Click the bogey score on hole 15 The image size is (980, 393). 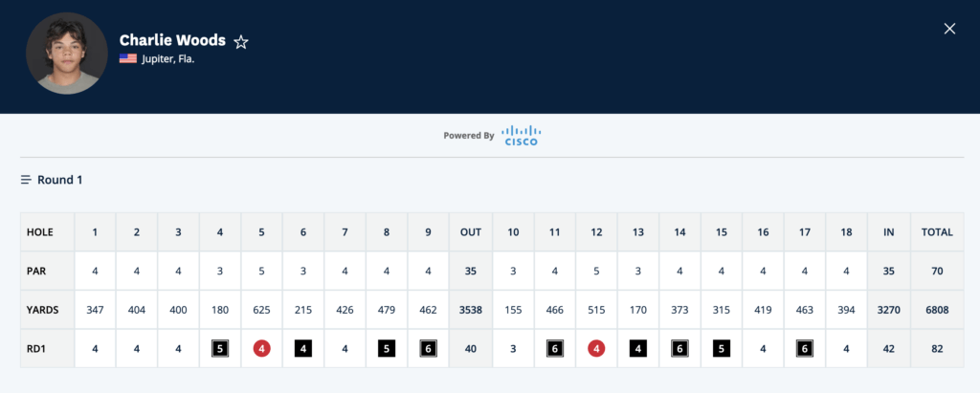[722, 349]
